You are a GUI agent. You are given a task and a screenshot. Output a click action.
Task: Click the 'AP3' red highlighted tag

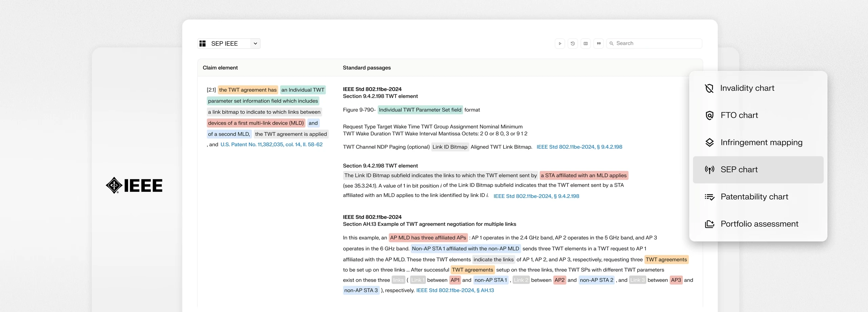point(676,280)
